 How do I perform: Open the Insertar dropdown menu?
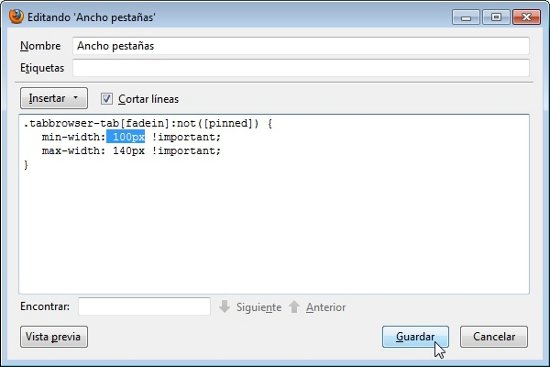tap(54, 98)
